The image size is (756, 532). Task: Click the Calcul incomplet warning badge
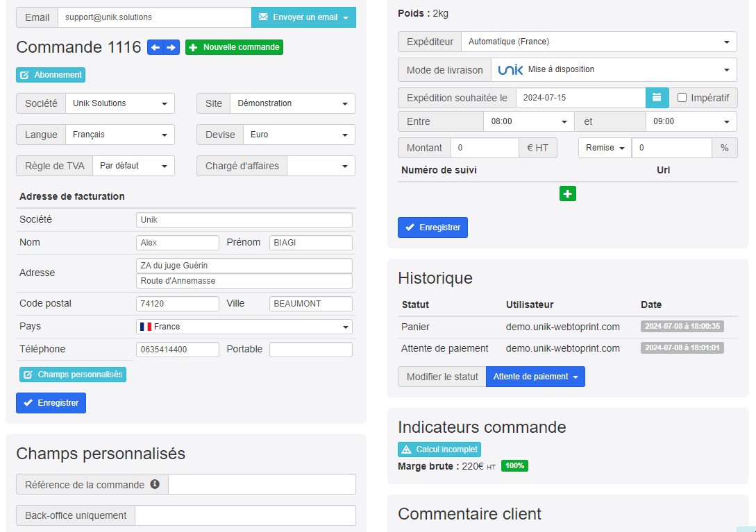pos(439,449)
